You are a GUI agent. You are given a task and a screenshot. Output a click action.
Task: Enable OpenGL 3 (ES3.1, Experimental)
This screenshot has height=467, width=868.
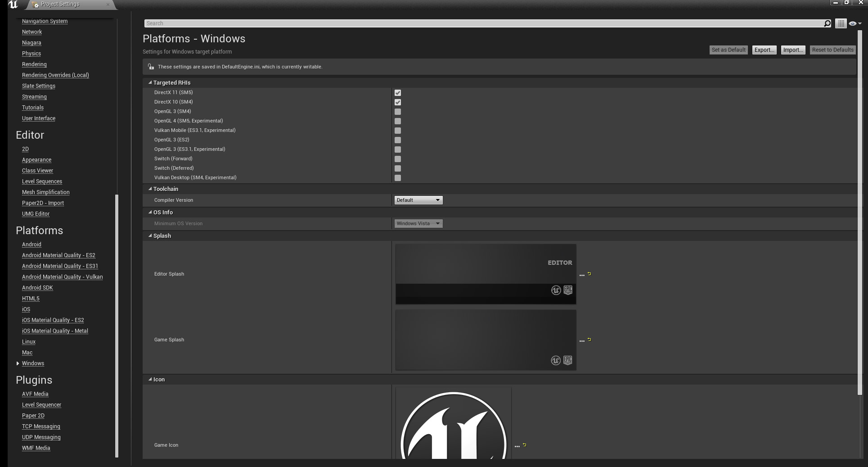398,150
